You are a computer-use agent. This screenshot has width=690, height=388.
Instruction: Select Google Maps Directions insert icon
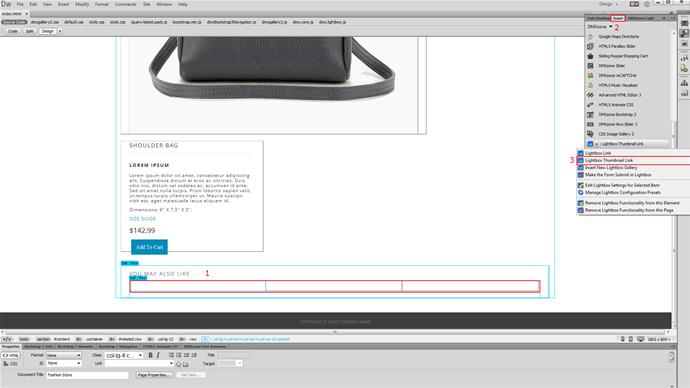pyautogui.click(x=590, y=37)
